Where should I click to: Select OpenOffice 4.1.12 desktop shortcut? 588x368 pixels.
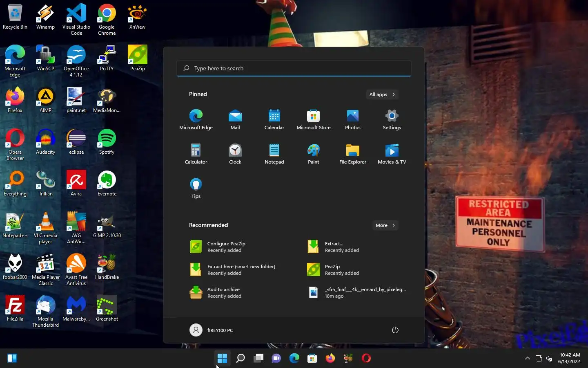[76, 61]
